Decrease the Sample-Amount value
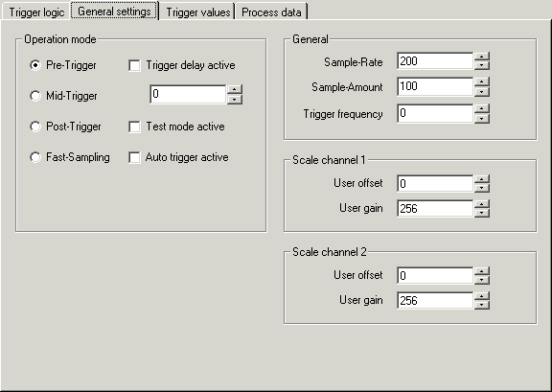This screenshot has width=552, height=392. pyautogui.click(x=482, y=91)
